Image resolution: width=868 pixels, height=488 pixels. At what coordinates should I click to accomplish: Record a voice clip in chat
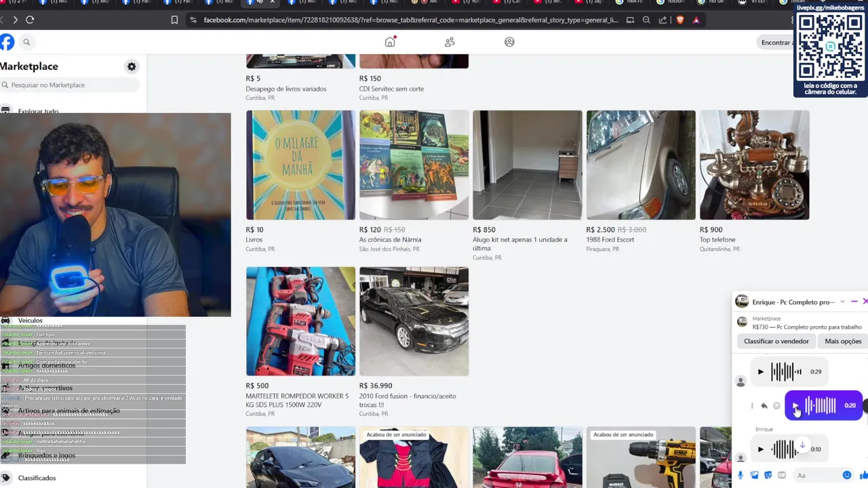(x=741, y=475)
